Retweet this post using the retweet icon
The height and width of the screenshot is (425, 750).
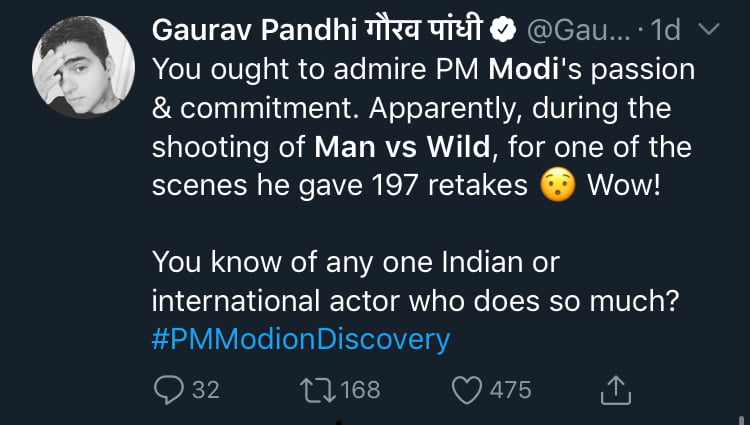317,389
